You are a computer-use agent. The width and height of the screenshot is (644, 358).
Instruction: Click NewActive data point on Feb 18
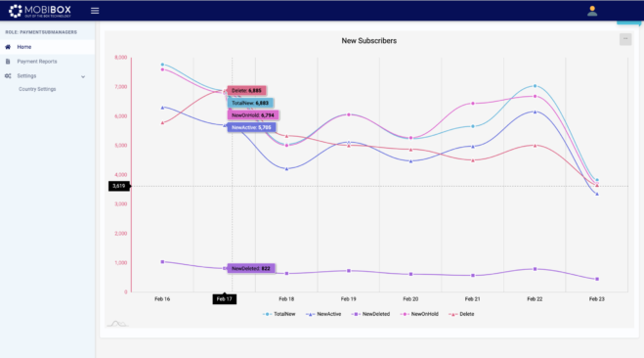tap(286, 168)
